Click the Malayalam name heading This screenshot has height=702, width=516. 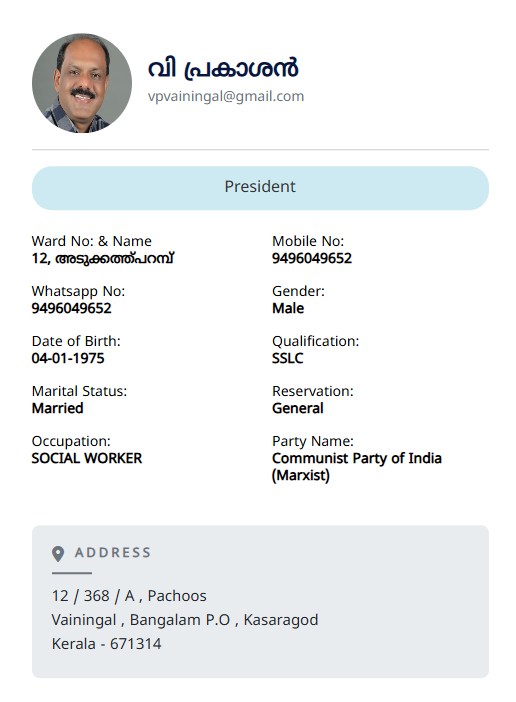coord(223,68)
